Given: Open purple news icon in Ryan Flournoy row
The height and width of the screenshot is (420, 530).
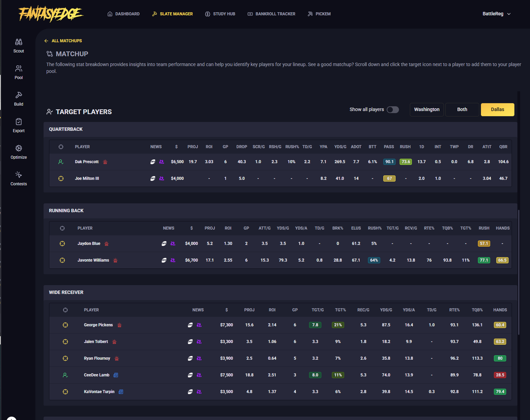Looking at the screenshot, I should pos(199,358).
